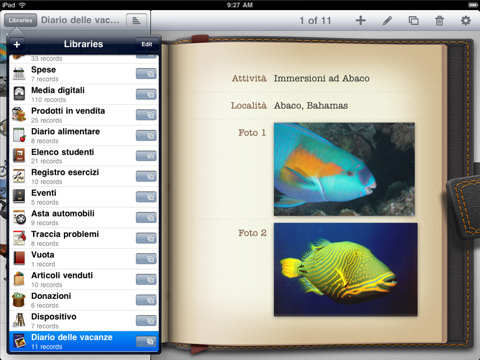Select 'Media digitali' library name
The height and width of the screenshot is (360, 480).
(x=58, y=90)
